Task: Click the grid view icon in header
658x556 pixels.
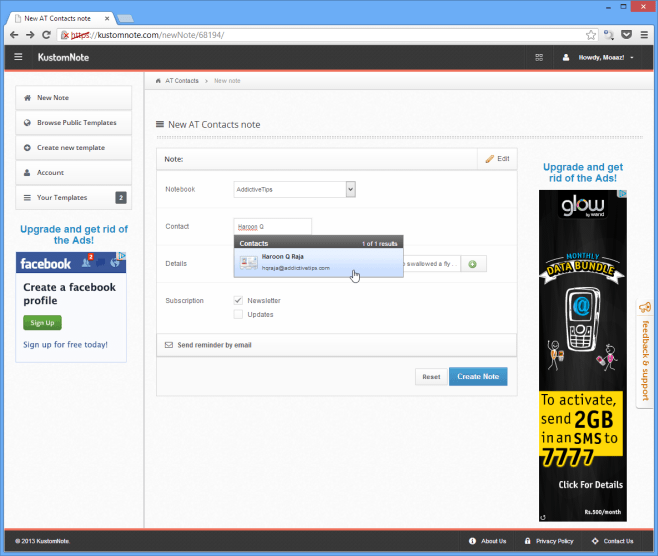Action: click(x=540, y=57)
